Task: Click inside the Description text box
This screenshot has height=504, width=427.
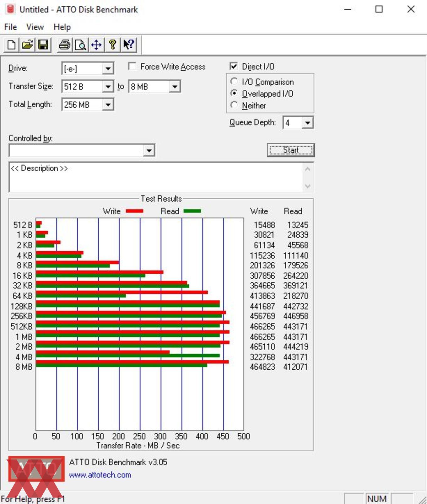Action: click(x=156, y=177)
